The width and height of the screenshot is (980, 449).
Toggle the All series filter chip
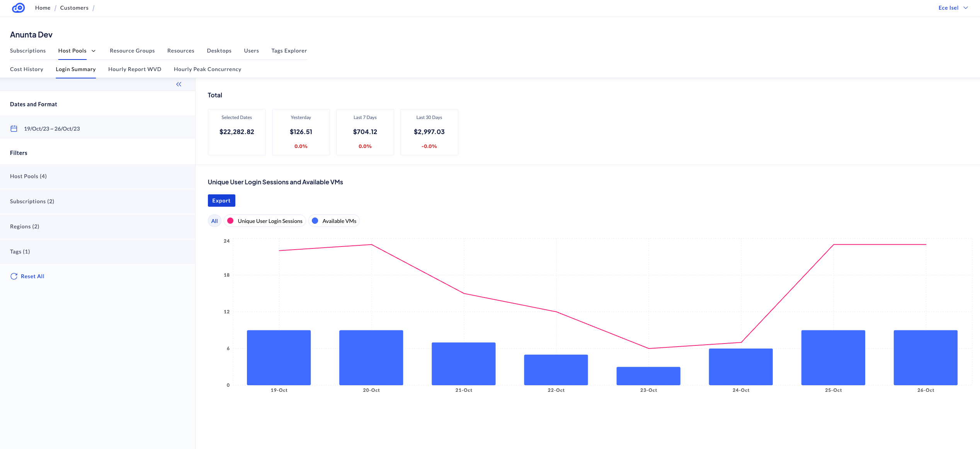[x=214, y=221]
